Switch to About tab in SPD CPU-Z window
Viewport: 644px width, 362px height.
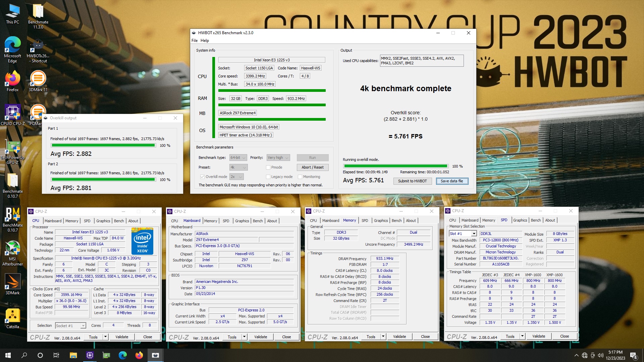point(550,220)
